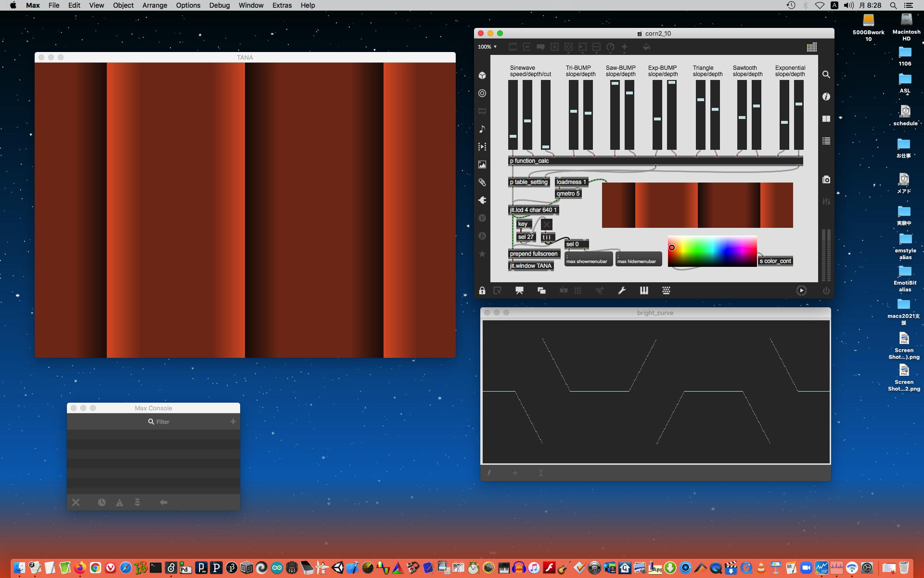Toggle audio power button in patcher corner
The image size is (924, 578).
coord(826,290)
